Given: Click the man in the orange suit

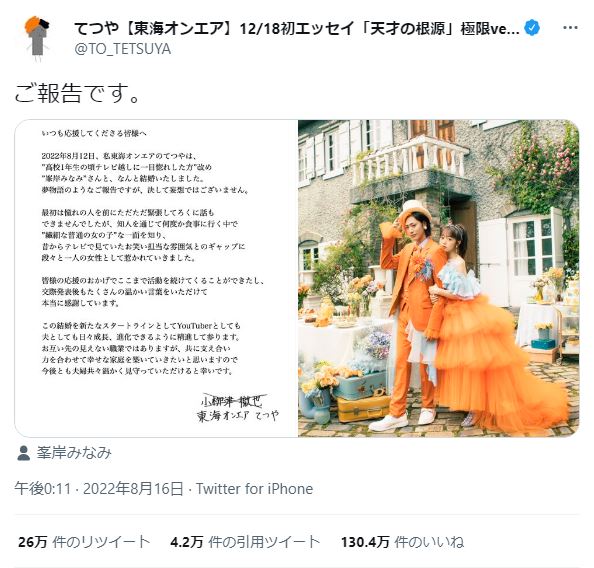Looking at the screenshot, I should 412,315.
